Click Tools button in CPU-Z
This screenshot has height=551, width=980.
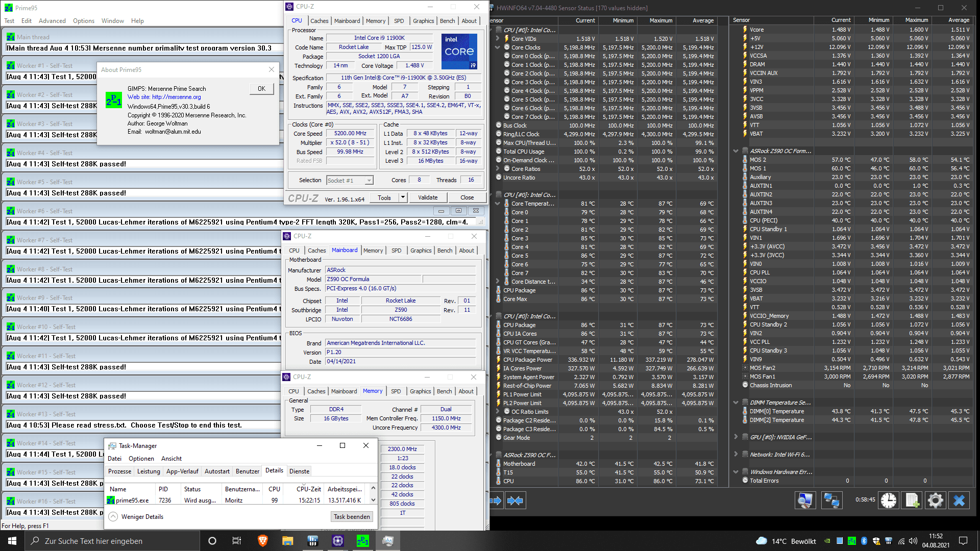coord(384,197)
